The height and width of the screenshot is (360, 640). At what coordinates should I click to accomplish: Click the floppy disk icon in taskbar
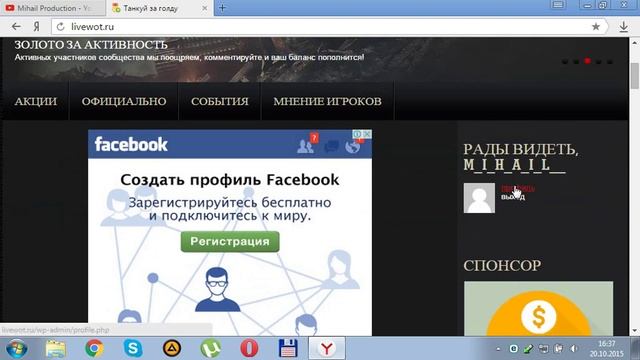[288, 349]
